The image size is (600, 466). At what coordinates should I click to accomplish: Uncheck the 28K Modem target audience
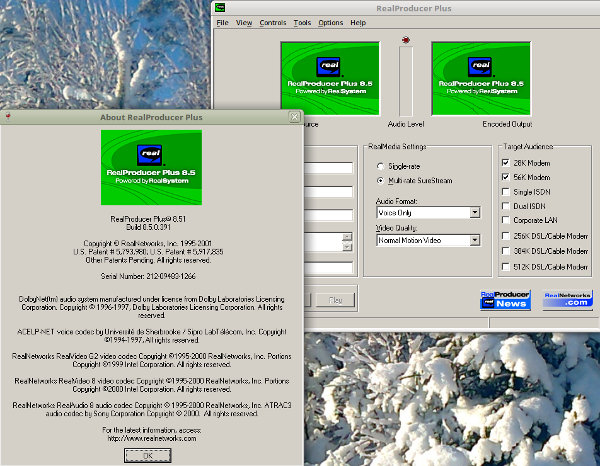tap(505, 163)
